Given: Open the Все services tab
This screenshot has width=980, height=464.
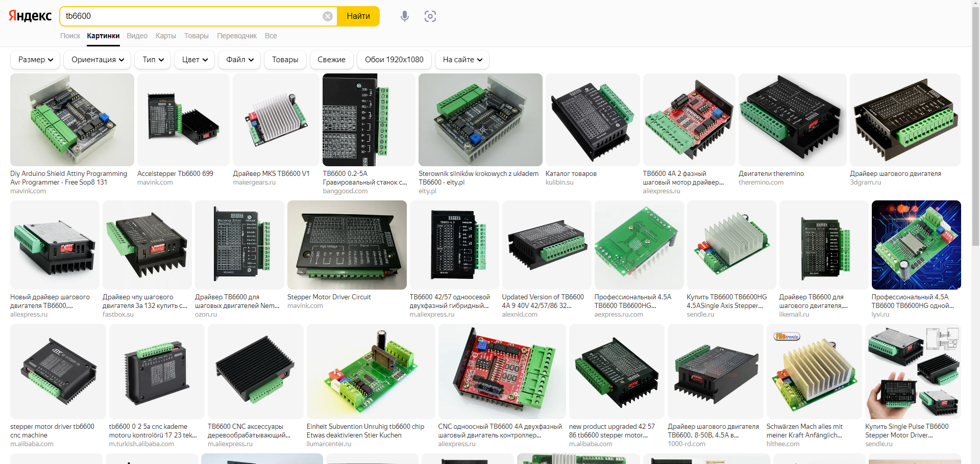Looking at the screenshot, I should 271,36.
